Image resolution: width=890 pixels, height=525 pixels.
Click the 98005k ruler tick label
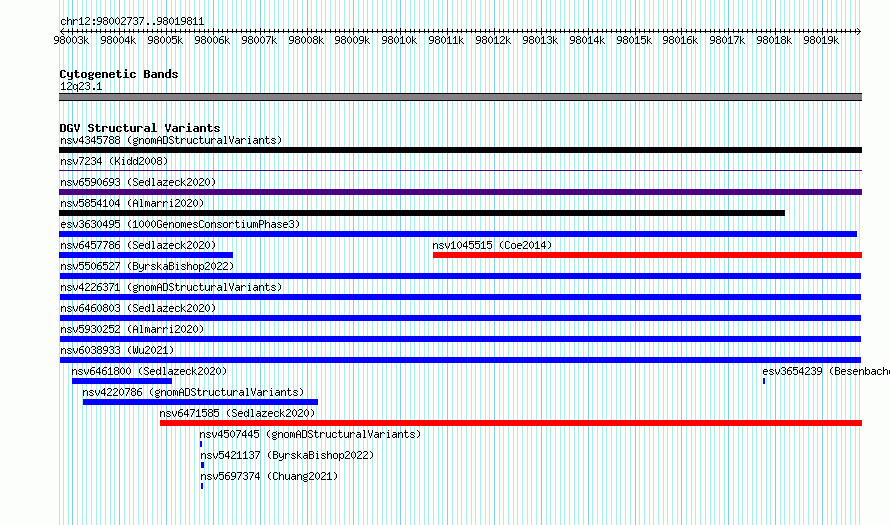165,40
